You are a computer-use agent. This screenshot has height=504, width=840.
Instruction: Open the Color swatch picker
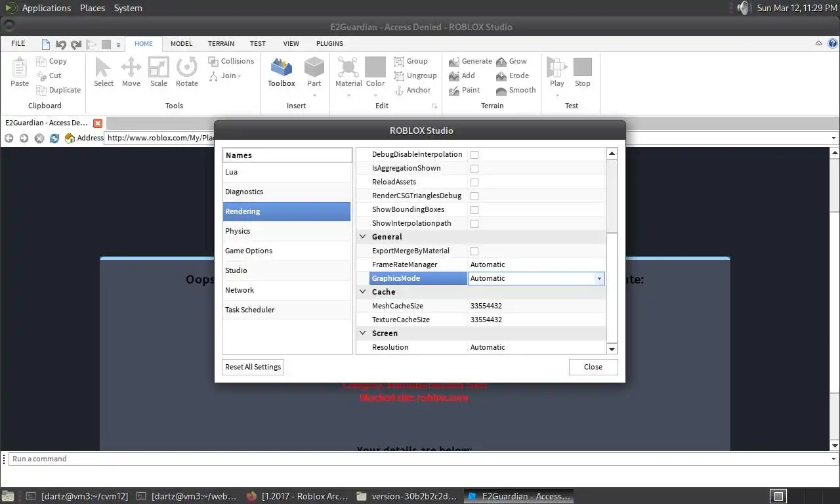(x=375, y=72)
